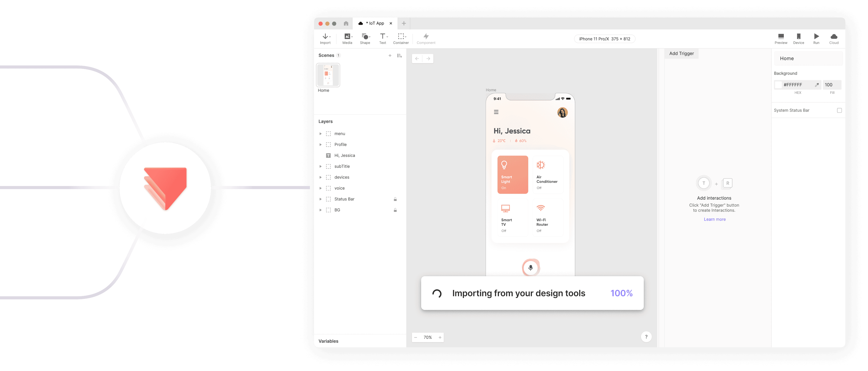This screenshot has width=868, height=371.
Task: Expand the devices layer group
Action: point(320,178)
